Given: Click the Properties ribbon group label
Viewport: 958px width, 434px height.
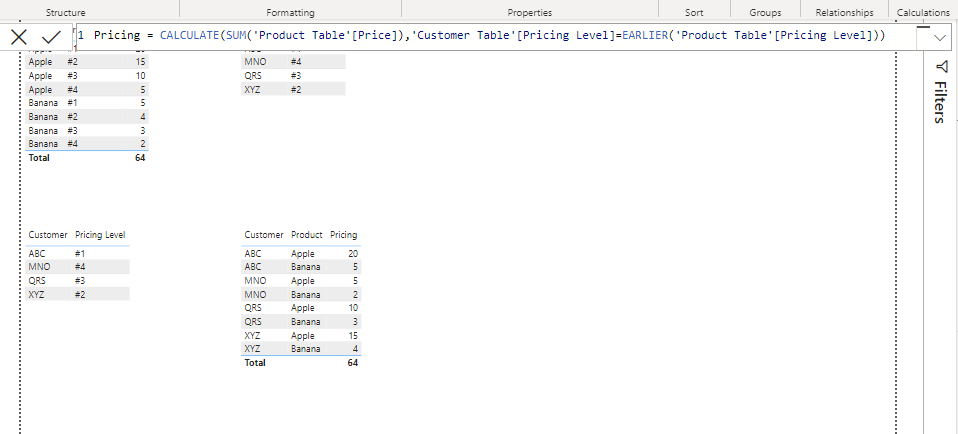Looking at the screenshot, I should (530, 12).
